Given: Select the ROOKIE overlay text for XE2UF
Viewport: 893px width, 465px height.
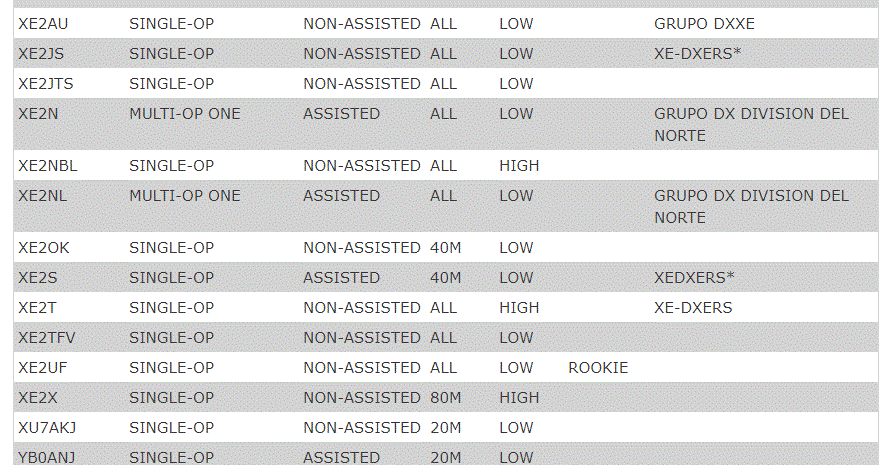Looking at the screenshot, I should click(x=598, y=368).
